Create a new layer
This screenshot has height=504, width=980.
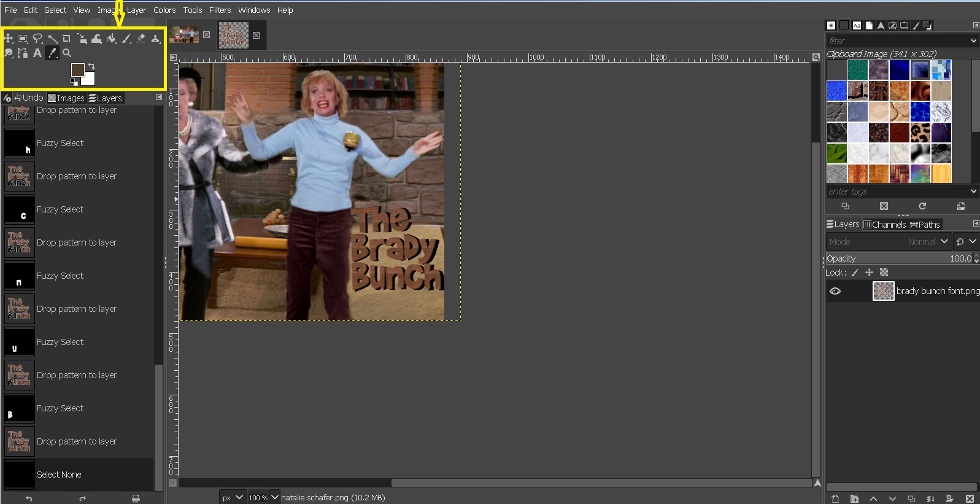[x=835, y=498]
